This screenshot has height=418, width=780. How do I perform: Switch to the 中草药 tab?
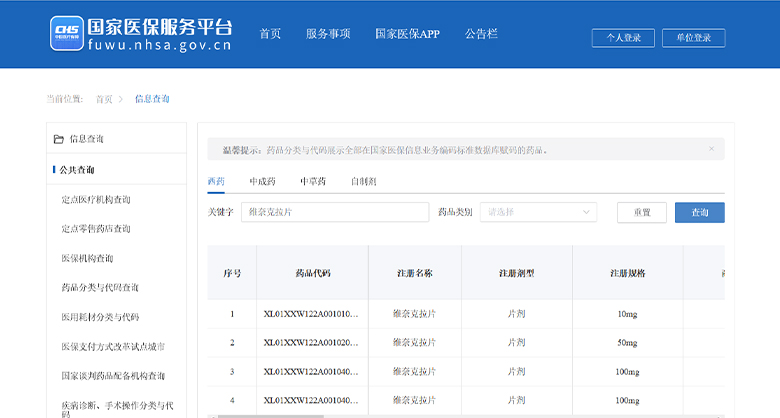[x=313, y=182]
